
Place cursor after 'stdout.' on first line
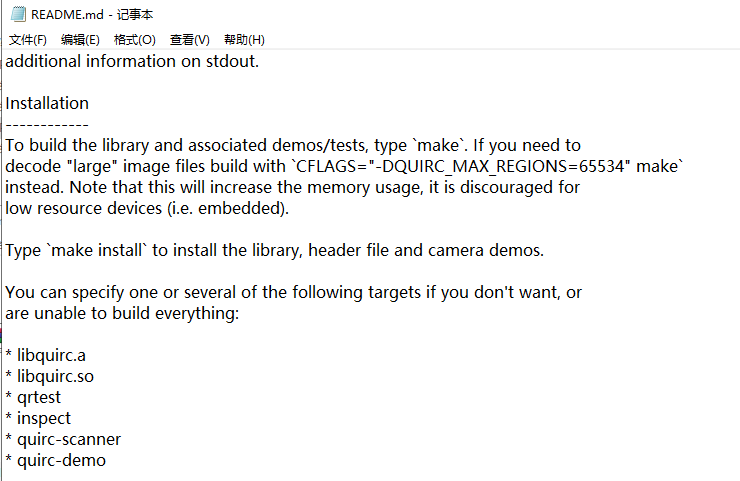pos(261,61)
